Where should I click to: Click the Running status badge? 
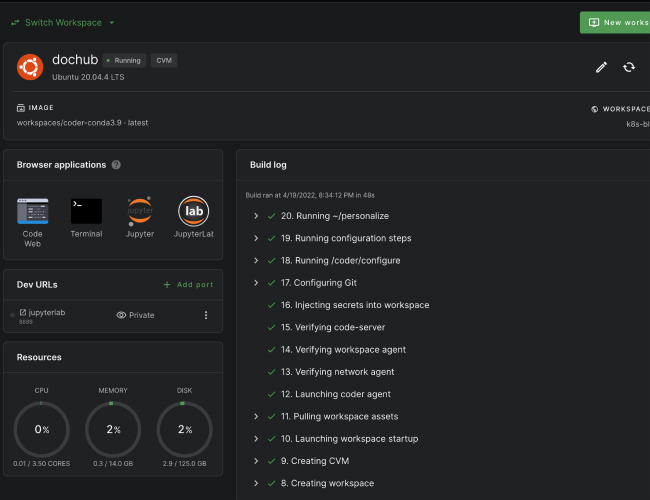click(124, 61)
